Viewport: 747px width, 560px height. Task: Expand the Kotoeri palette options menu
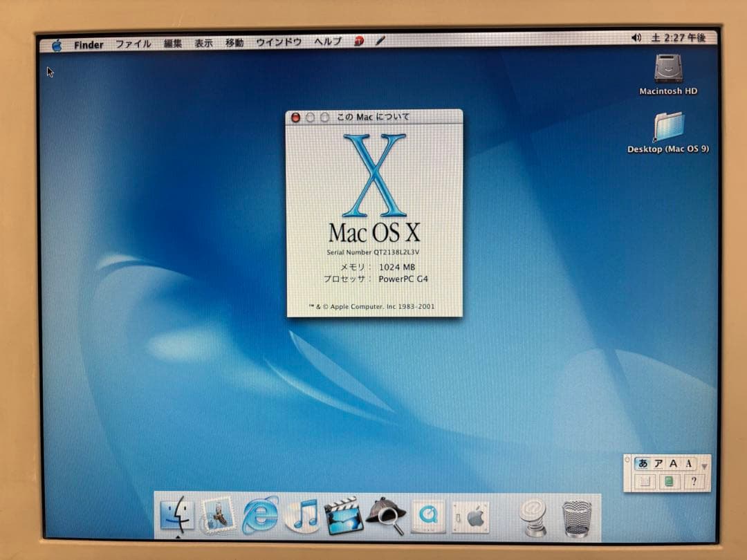coord(704,465)
